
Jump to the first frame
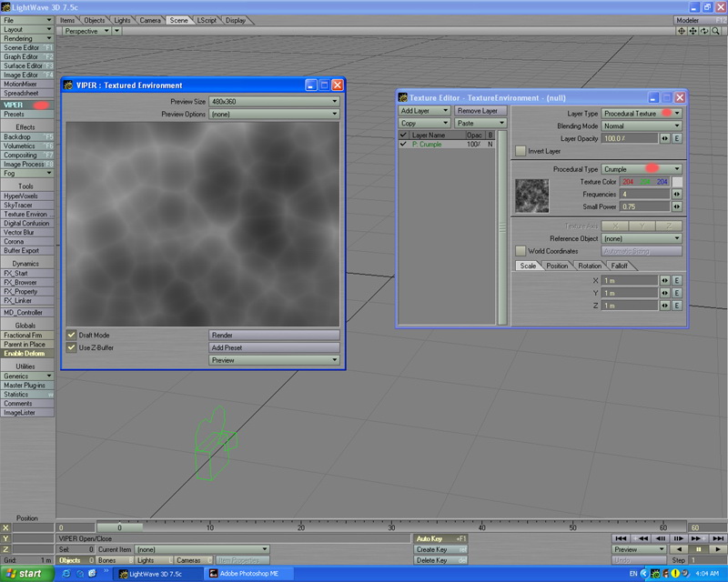621,538
